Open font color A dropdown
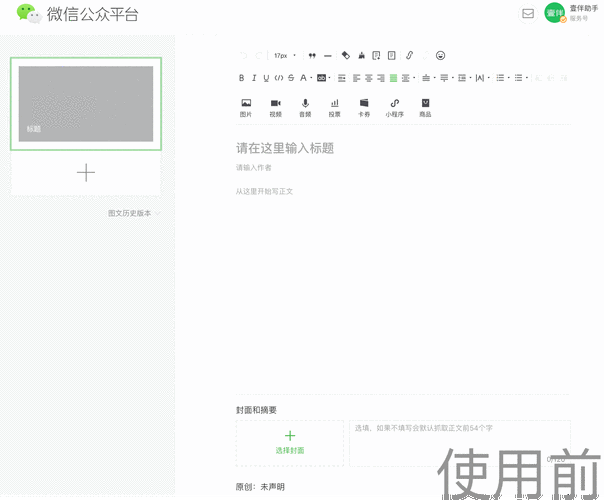This screenshot has height=500, width=604. pos(306,78)
